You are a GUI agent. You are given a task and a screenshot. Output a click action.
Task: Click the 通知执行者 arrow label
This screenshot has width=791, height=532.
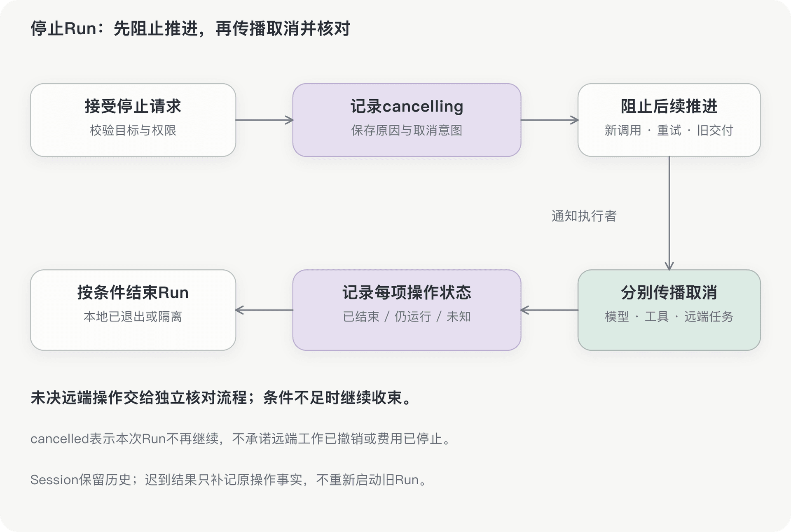pyautogui.click(x=584, y=216)
